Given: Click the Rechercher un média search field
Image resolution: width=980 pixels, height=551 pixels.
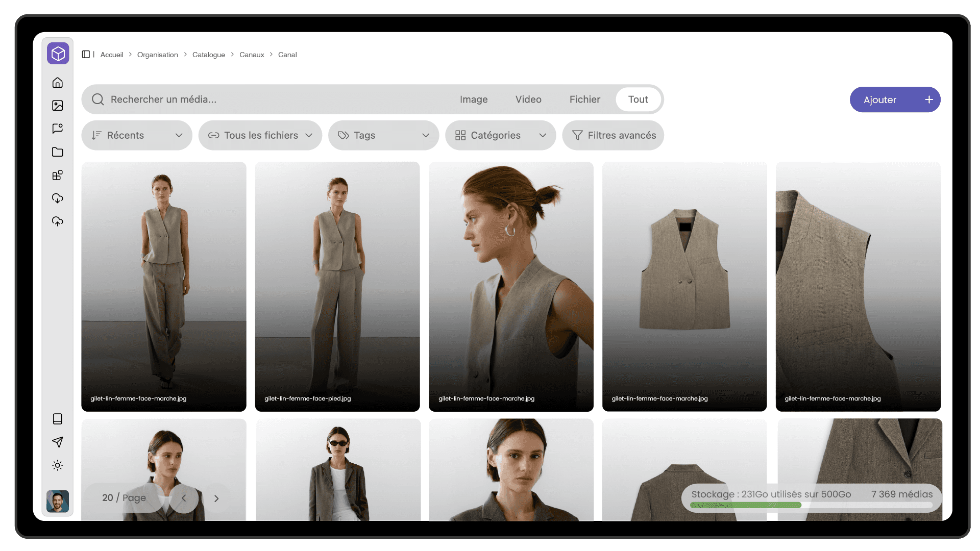Looking at the screenshot, I should pos(265,99).
